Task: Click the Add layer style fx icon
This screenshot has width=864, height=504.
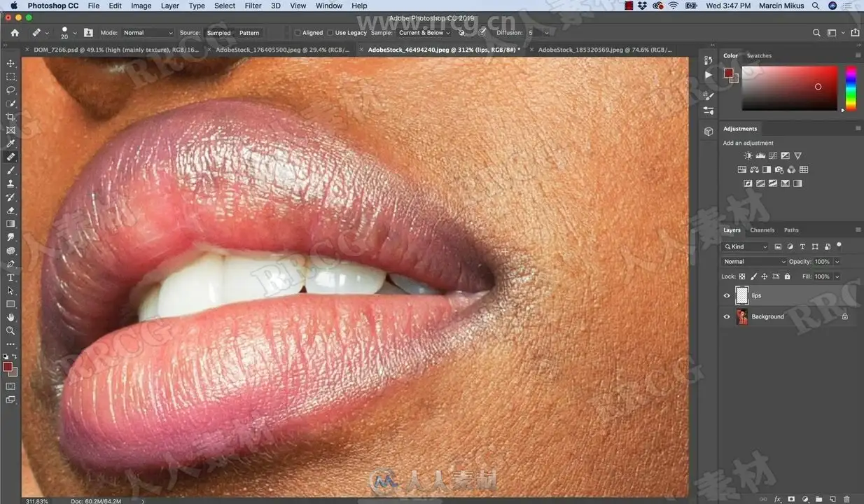Action: click(777, 499)
